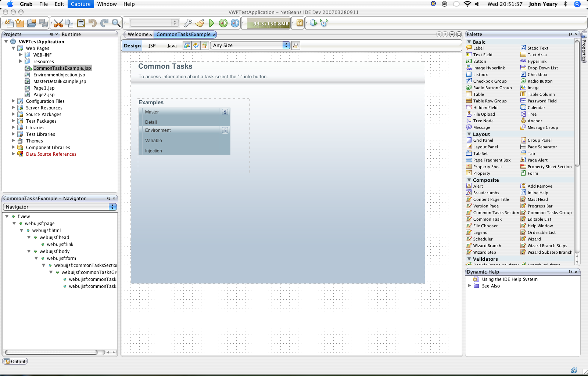Click the Refresh designer icon

click(x=196, y=46)
